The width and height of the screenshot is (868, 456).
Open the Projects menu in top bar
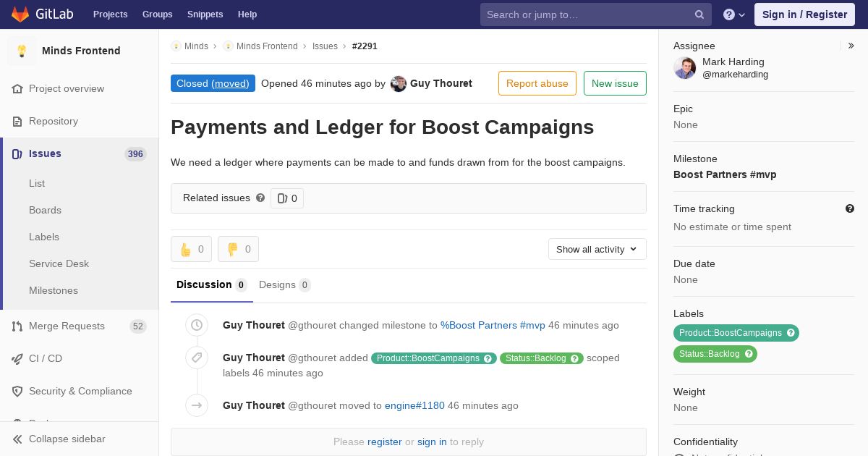pyautogui.click(x=111, y=14)
